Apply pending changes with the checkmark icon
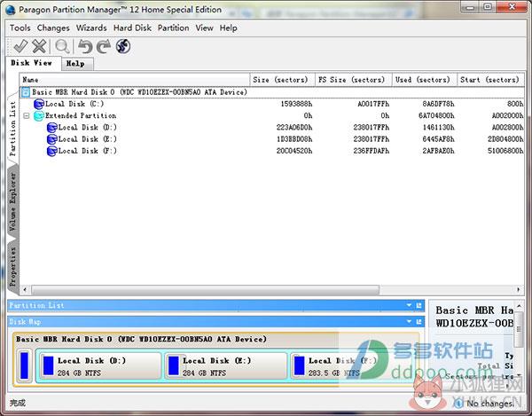The width and height of the screenshot is (532, 416). point(20,46)
